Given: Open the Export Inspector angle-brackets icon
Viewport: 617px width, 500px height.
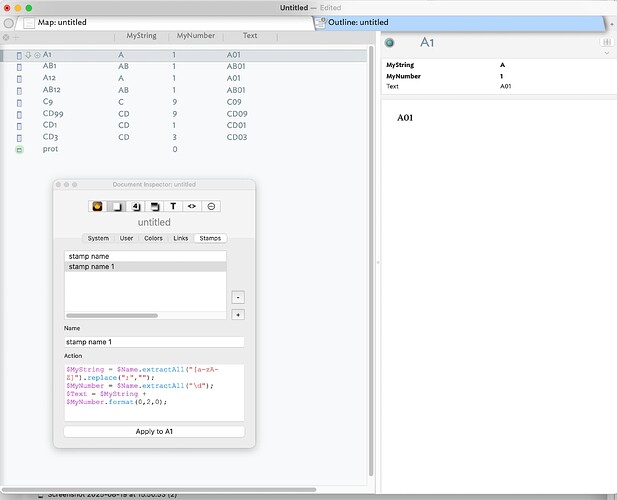Looking at the screenshot, I should (x=192, y=206).
